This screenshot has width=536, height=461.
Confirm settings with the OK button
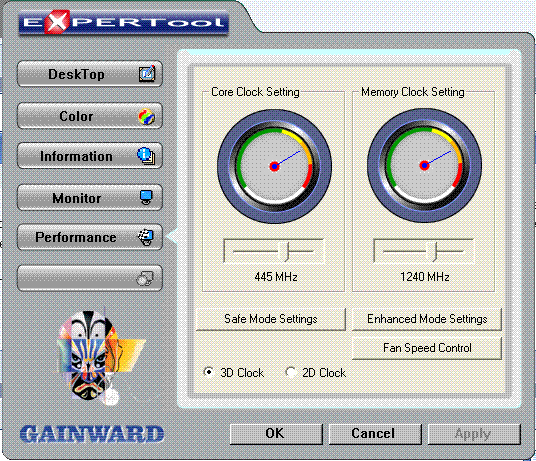[x=276, y=434]
